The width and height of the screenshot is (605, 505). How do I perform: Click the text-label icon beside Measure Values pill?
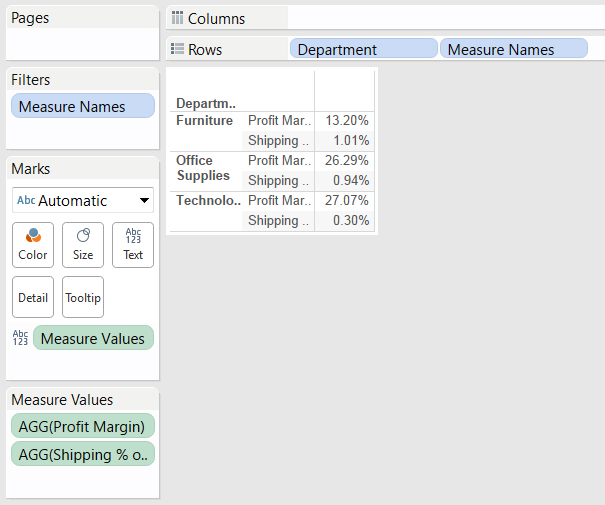tap(20, 338)
